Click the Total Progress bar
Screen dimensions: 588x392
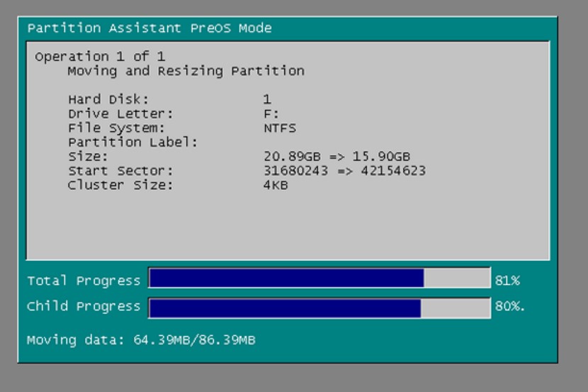tap(320, 278)
